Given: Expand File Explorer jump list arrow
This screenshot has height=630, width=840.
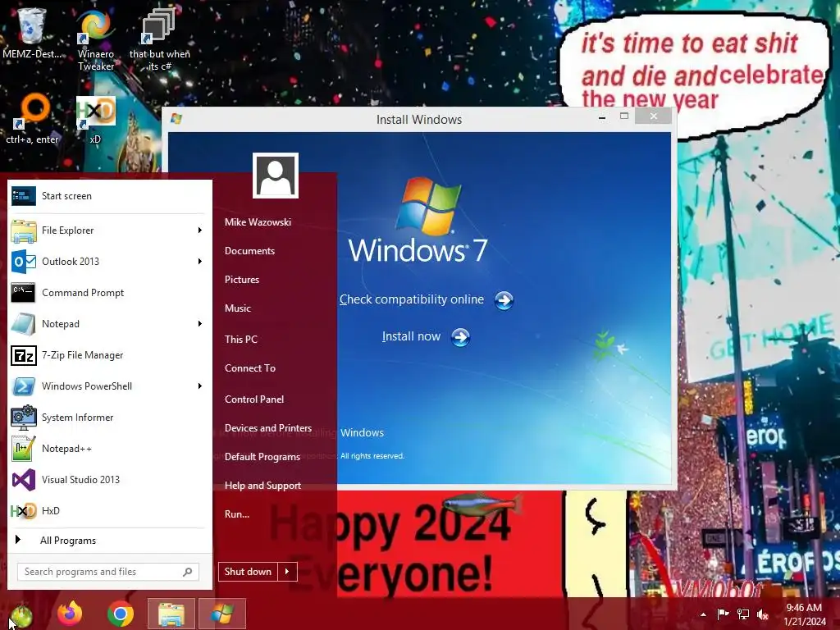Looking at the screenshot, I should (x=200, y=231).
